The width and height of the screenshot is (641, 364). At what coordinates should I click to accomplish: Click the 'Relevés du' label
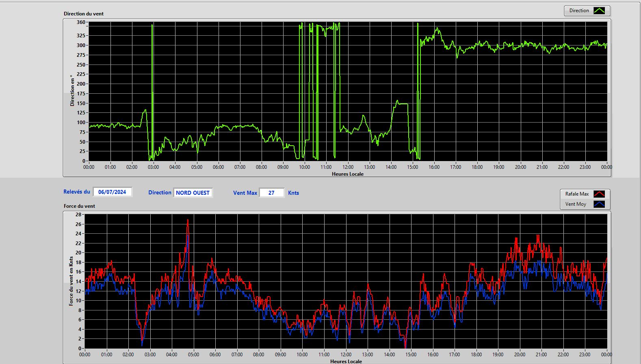tap(77, 192)
